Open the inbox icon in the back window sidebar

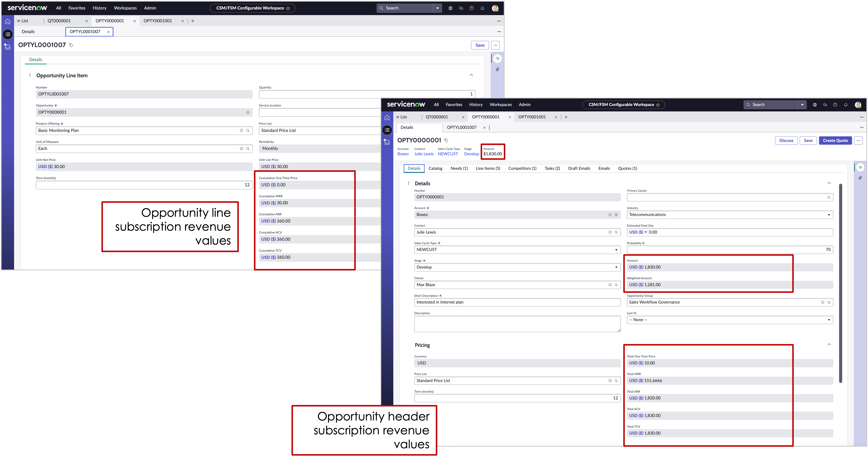[8, 47]
